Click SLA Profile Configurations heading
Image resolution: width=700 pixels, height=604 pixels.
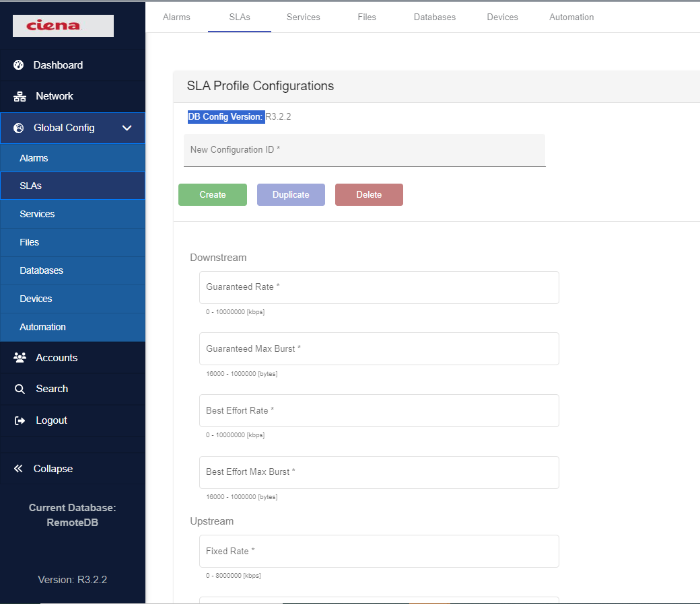point(260,85)
